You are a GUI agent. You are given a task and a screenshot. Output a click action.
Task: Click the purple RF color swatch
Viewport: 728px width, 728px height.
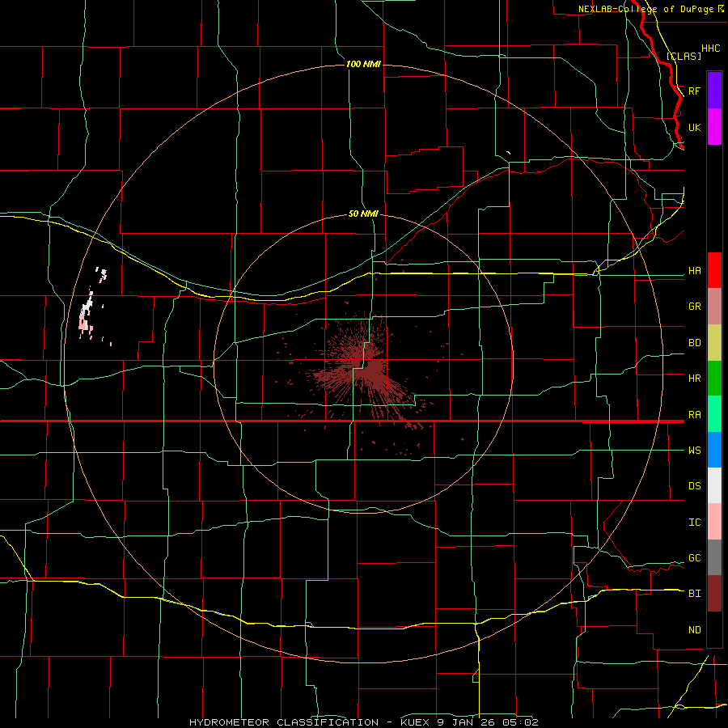714,91
